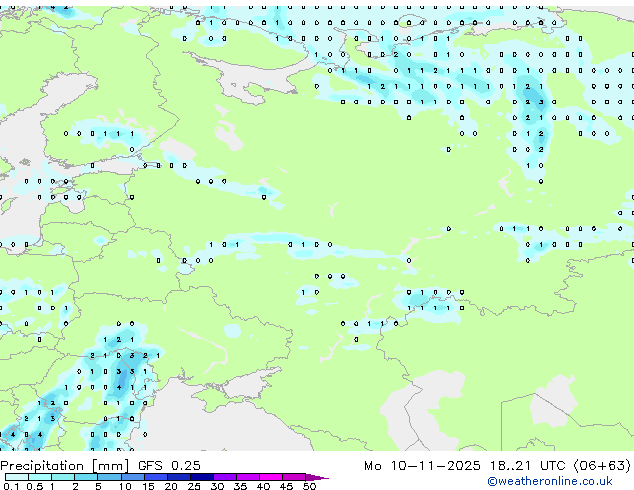The width and height of the screenshot is (634, 490).
Task: Open the weatheronline.co.uk copyright link
Action: coord(550,481)
